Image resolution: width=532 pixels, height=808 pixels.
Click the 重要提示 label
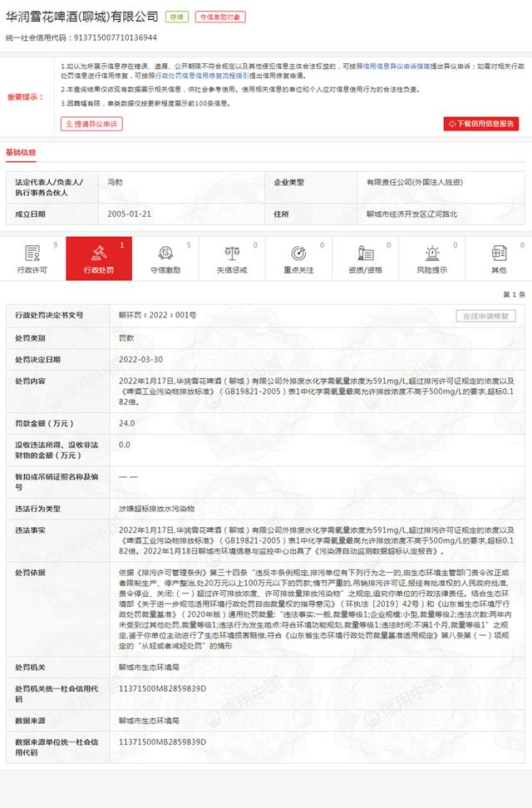26,97
